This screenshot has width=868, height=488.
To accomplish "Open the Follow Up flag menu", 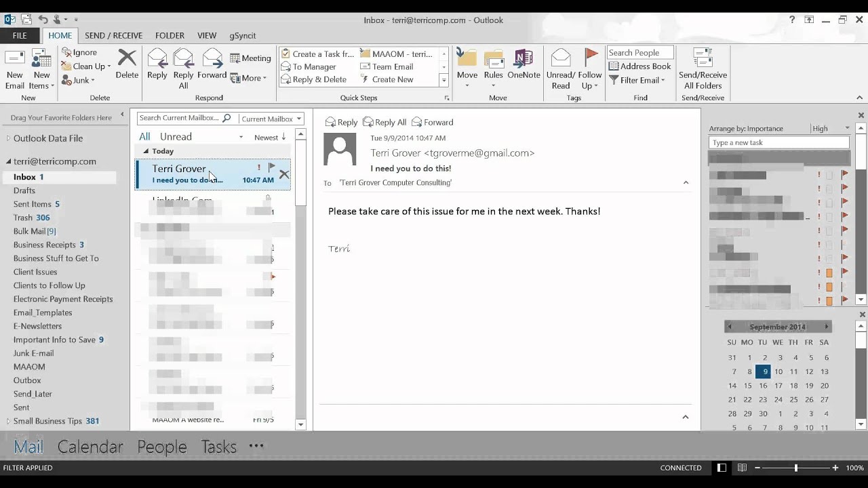I will click(590, 69).
